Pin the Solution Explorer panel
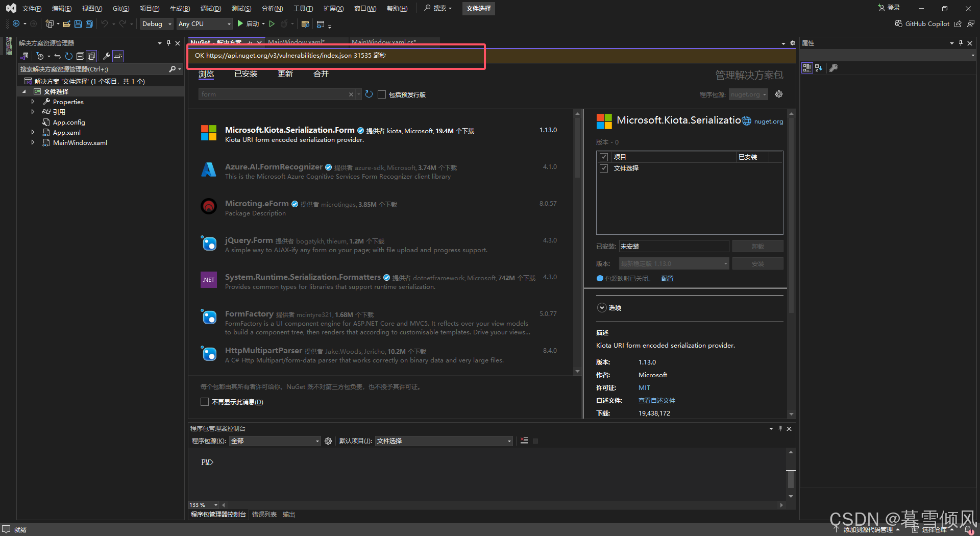The width and height of the screenshot is (980, 536). [168, 43]
